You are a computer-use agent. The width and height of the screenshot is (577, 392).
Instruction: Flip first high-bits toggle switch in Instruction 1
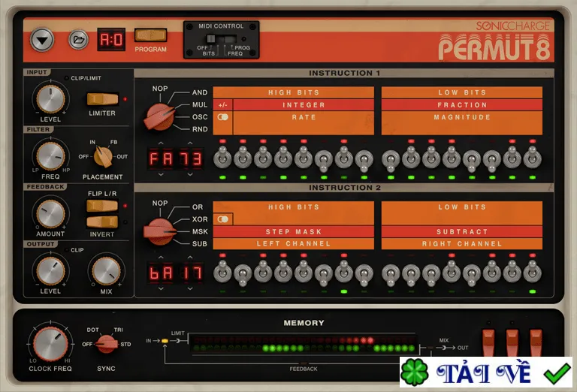tap(222, 157)
